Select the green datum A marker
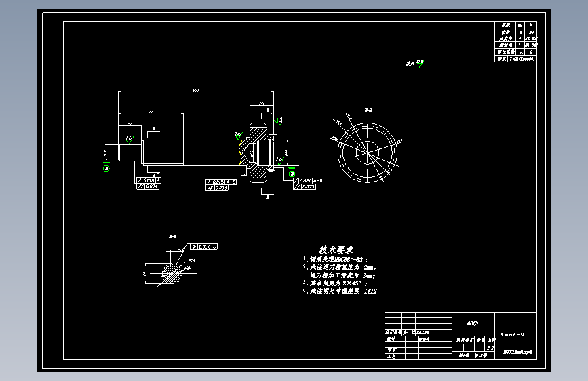 click(106, 168)
